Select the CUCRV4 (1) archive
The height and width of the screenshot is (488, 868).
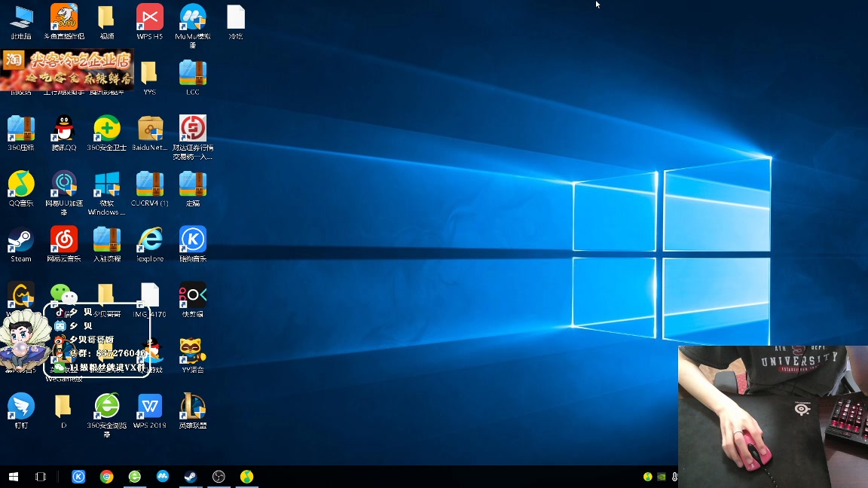(x=149, y=189)
